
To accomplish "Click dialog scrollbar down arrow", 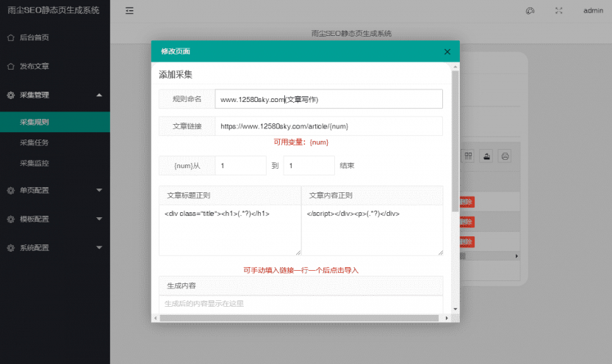I will 455,309.
